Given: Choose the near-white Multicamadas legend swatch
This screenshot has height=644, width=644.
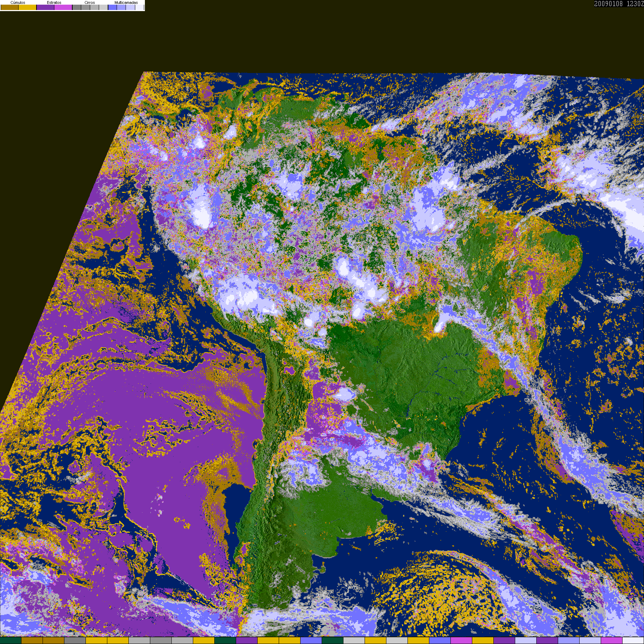Looking at the screenshot, I should click(x=140, y=7).
